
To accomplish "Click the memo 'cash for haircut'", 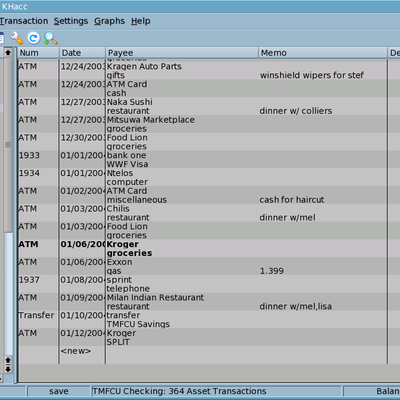I will 292,200.
